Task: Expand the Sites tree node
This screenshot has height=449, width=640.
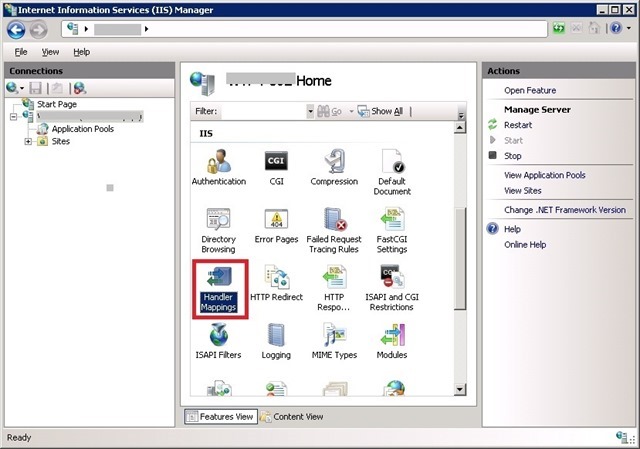Action: click(28, 142)
